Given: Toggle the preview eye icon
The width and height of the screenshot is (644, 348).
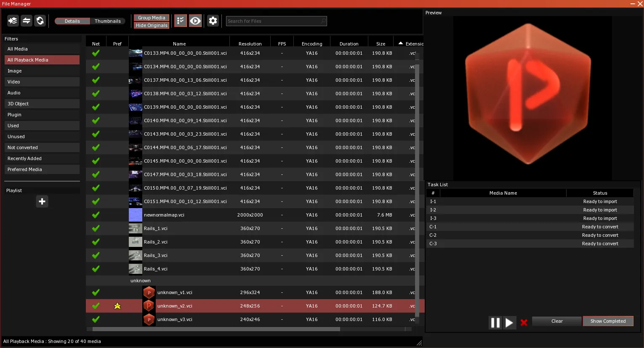Looking at the screenshot, I should [195, 21].
